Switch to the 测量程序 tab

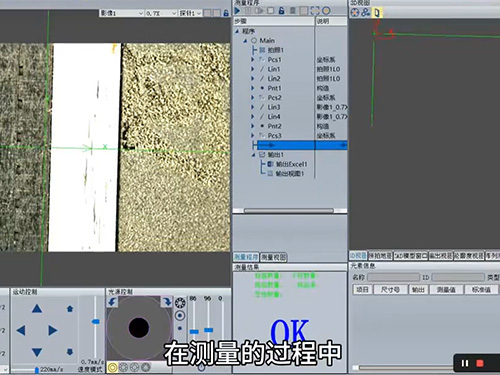tap(246, 257)
